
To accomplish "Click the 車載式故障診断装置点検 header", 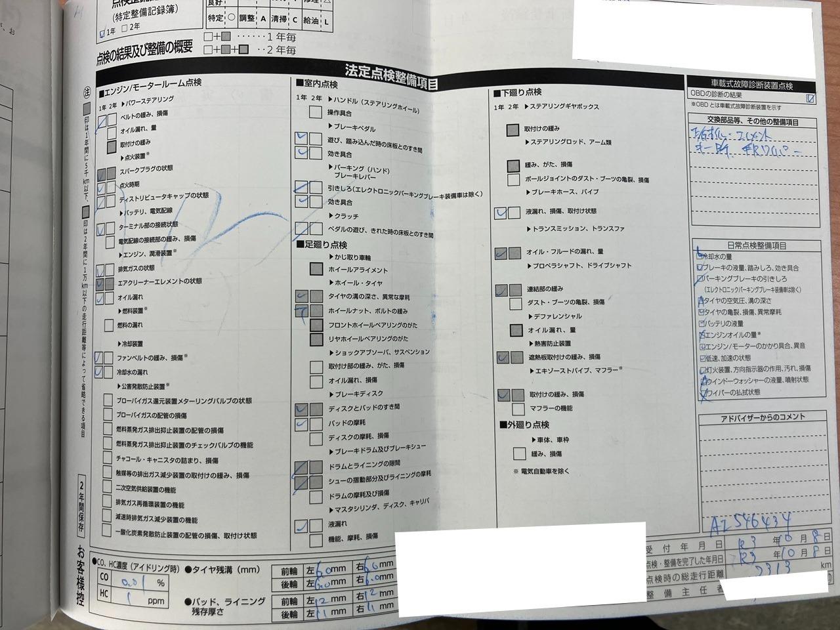I will (751, 86).
